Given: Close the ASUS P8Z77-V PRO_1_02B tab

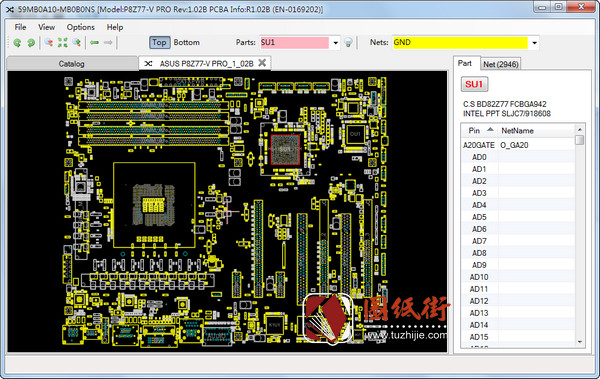Looking at the screenshot, I should pyautogui.click(x=262, y=63).
